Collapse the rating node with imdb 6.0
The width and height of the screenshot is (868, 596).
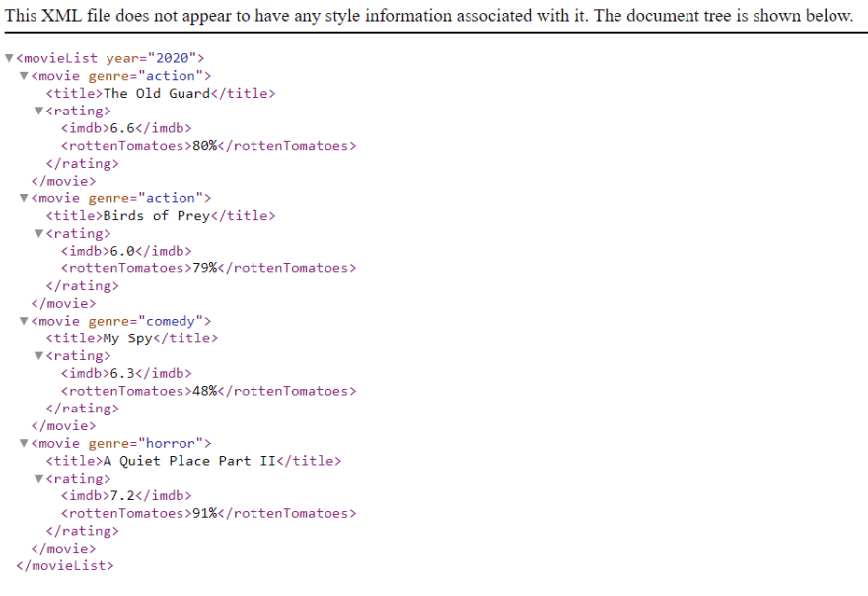tap(38, 233)
